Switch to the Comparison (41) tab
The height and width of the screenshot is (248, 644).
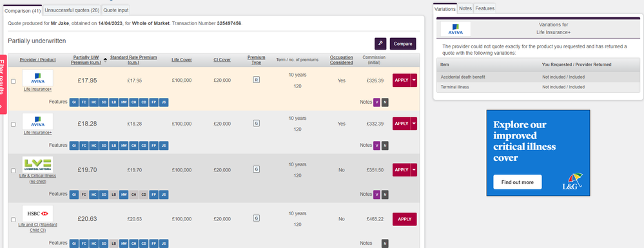[x=23, y=11]
